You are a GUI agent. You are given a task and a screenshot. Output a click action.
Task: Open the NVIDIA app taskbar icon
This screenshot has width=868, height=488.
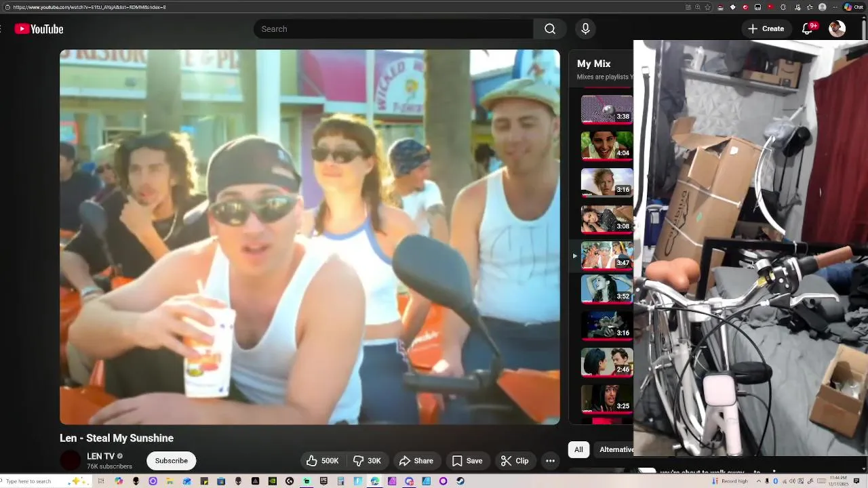pos(273,481)
